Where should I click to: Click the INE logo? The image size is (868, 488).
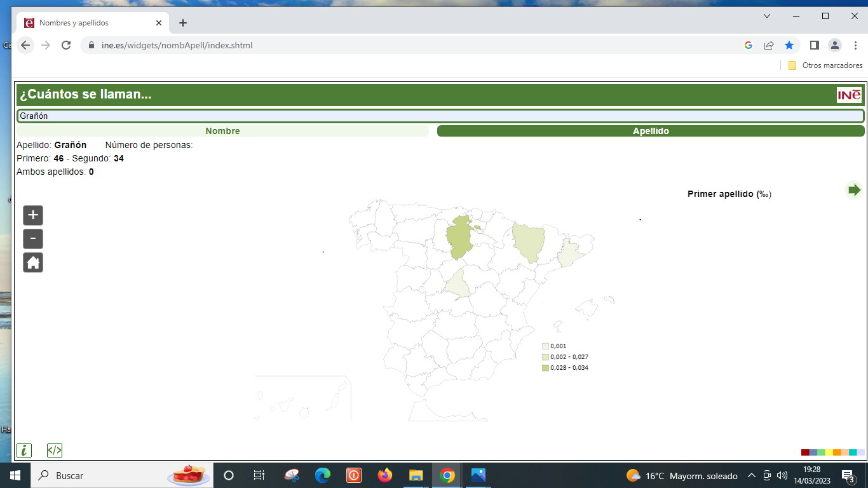point(849,95)
